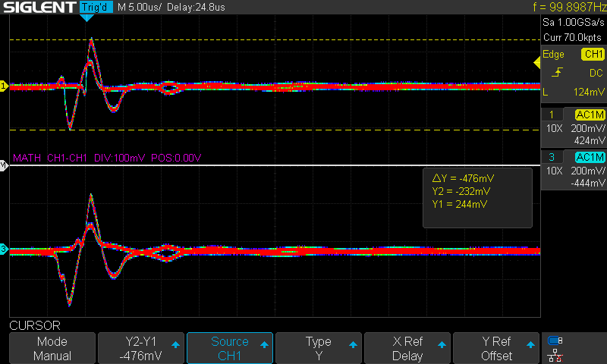607x364 pixels.
Task: Click the frequency counter f = 99.8987Hz
Action: click(x=570, y=7)
